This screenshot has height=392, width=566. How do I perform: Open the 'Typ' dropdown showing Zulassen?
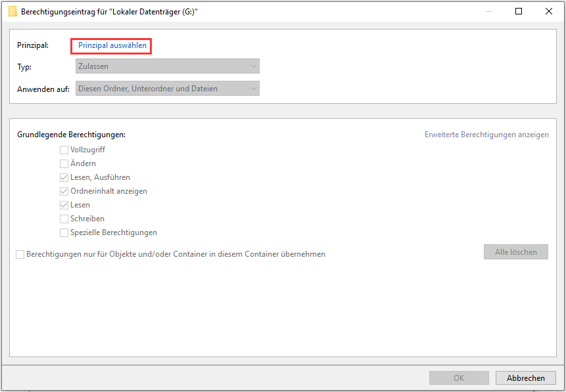coord(168,66)
